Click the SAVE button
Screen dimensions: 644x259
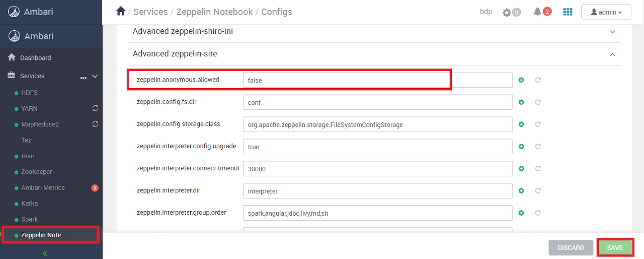pyautogui.click(x=615, y=248)
